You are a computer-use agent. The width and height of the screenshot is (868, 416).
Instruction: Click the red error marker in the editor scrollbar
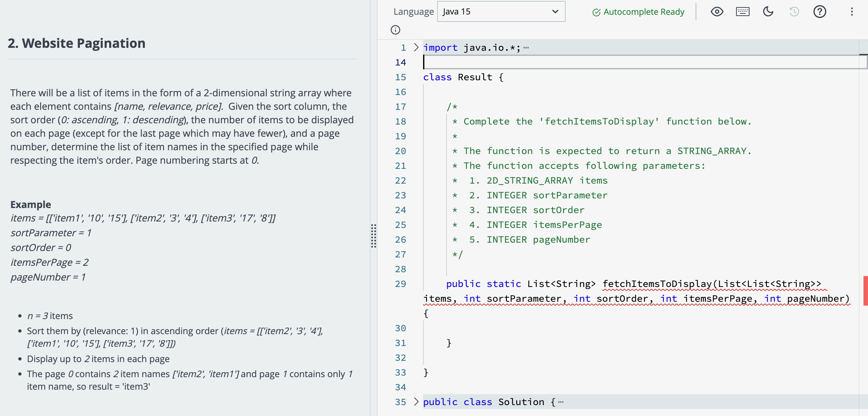pyautogui.click(x=865, y=291)
